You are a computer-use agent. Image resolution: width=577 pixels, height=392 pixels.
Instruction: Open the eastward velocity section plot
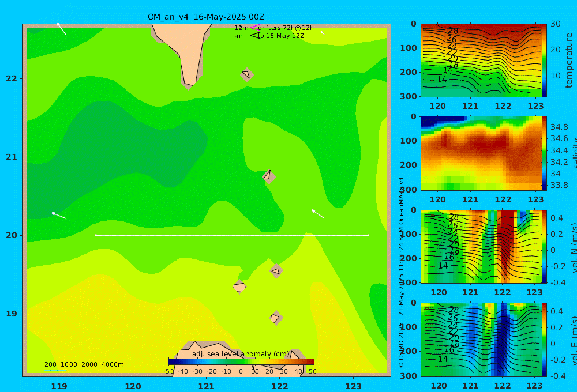[481, 340]
